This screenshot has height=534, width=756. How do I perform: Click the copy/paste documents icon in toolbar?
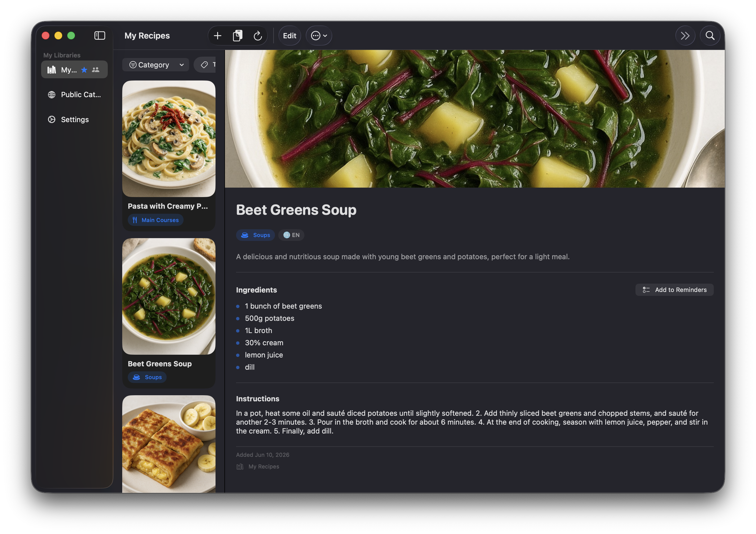coord(237,36)
